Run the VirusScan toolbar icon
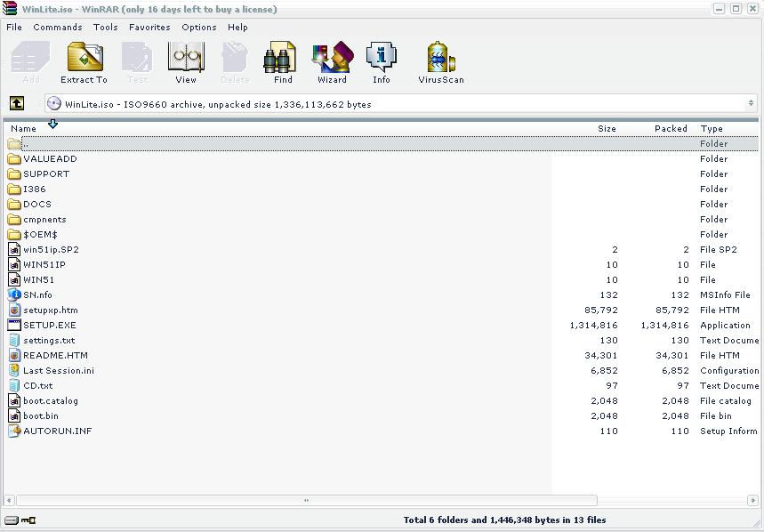The height and width of the screenshot is (532, 764). 441,58
